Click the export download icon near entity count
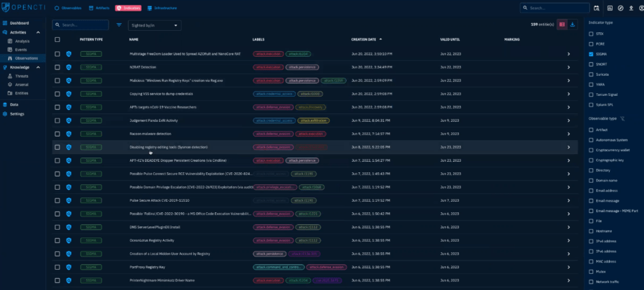644x290 pixels. tap(573, 25)
